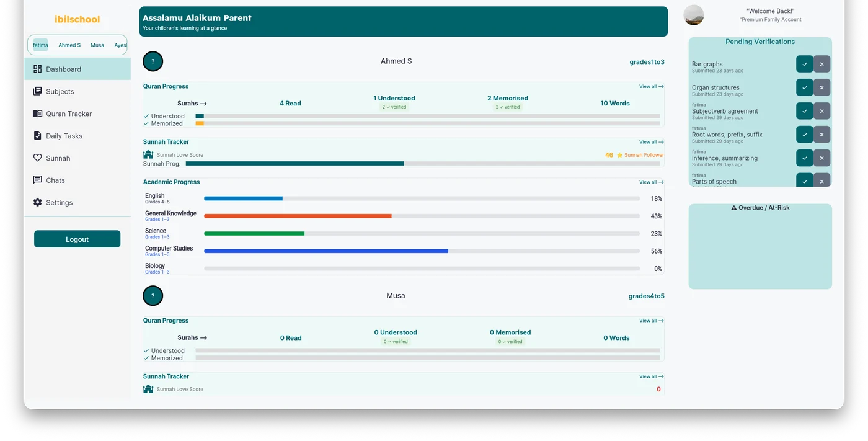Click the 'grades4to5' label

tap(647, 296)
